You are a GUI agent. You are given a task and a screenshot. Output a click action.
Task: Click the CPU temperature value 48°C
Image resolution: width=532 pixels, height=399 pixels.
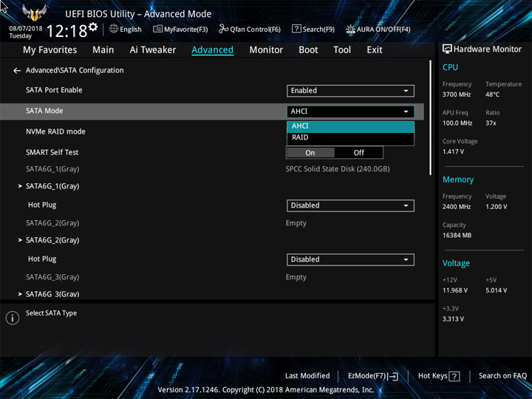492,95
